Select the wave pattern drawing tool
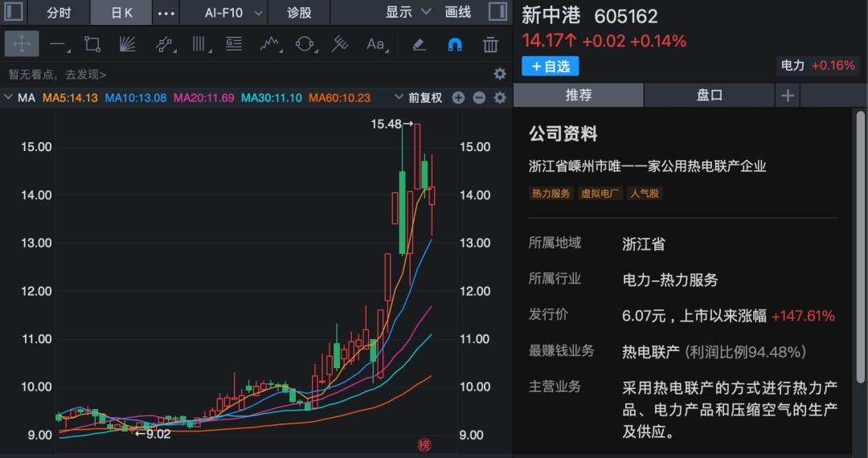 click(x=269, y=44)
